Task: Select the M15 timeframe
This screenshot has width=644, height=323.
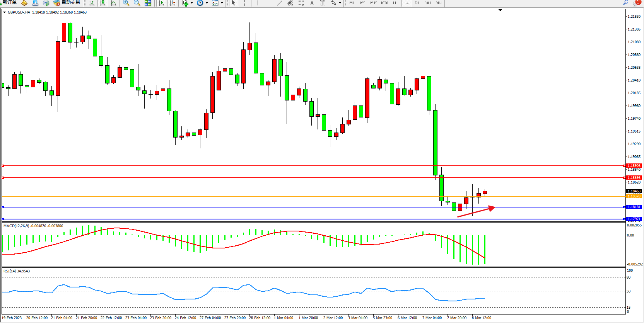Action: pyautogui.click(x=373, y=3)
